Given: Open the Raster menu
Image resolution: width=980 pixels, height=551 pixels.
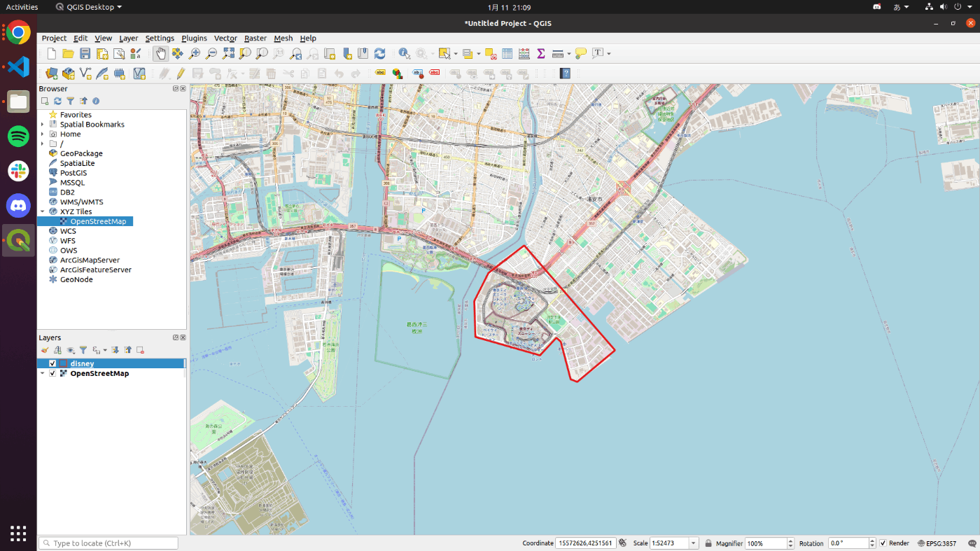Looking at the screenshot, I should coord(255,39).
